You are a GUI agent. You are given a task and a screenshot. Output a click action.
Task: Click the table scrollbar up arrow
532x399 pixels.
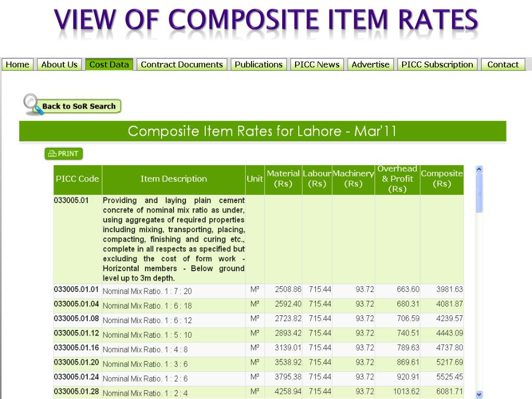pos(479,169)
